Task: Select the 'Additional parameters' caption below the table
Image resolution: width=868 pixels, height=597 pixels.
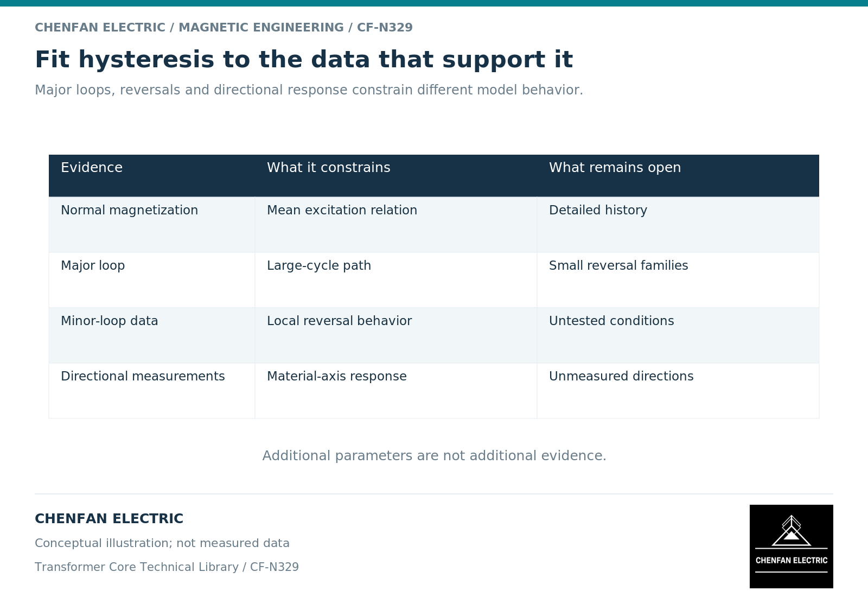Action: pyautogui.click(x=434, y=456)
